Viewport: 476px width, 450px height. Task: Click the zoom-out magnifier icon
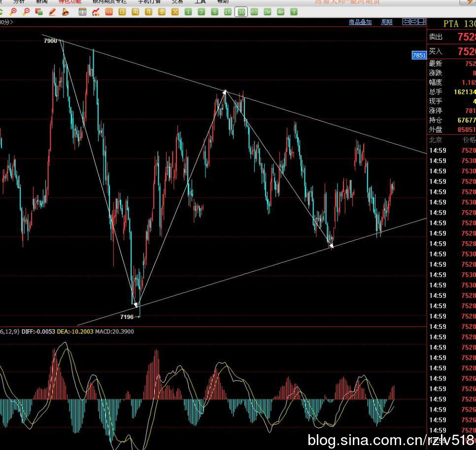click(27, 11)
